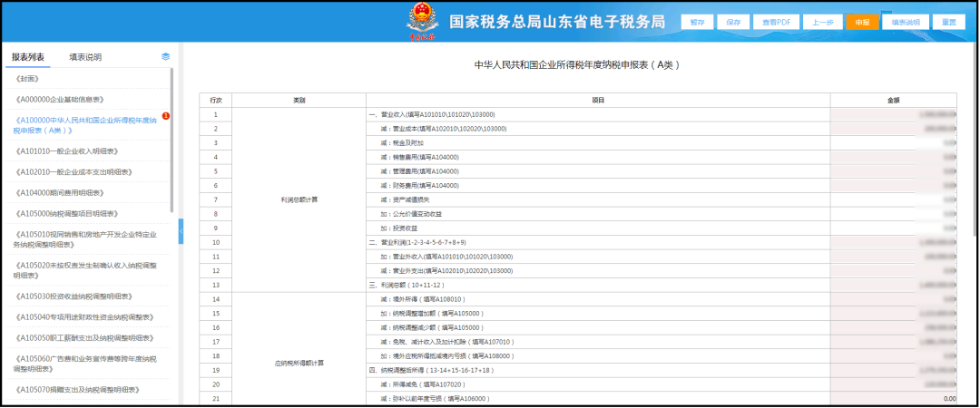Click the form title 中华人民共和国企业所得税年度纳税申报表（A类）
Screen dimensions: 980x408
pyautogui.click(x=577, y=65)
